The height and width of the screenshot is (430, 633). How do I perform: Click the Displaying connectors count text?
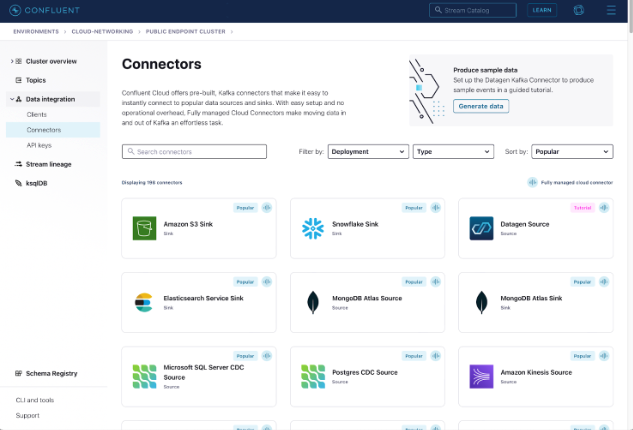pos(152,182)
